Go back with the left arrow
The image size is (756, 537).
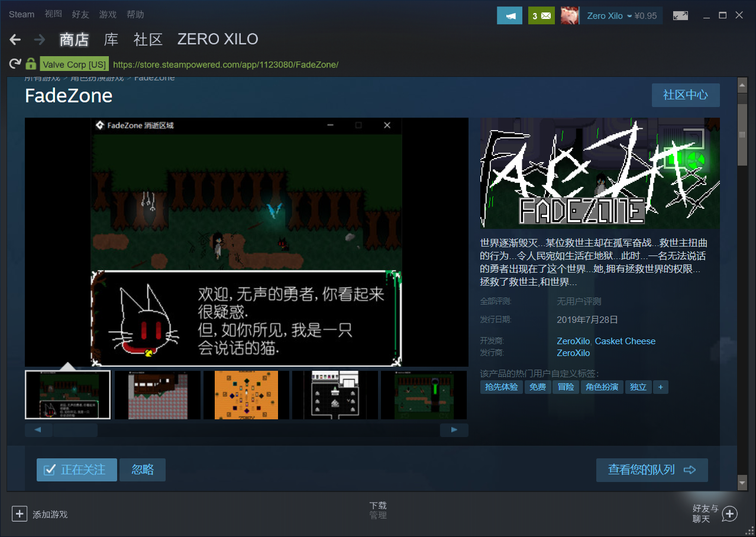15,40
